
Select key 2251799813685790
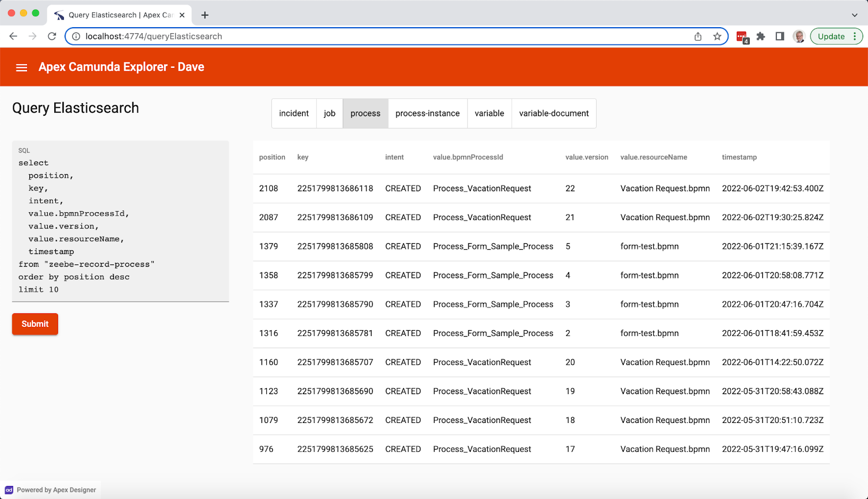pyautogui.click(x=335, y=304)
